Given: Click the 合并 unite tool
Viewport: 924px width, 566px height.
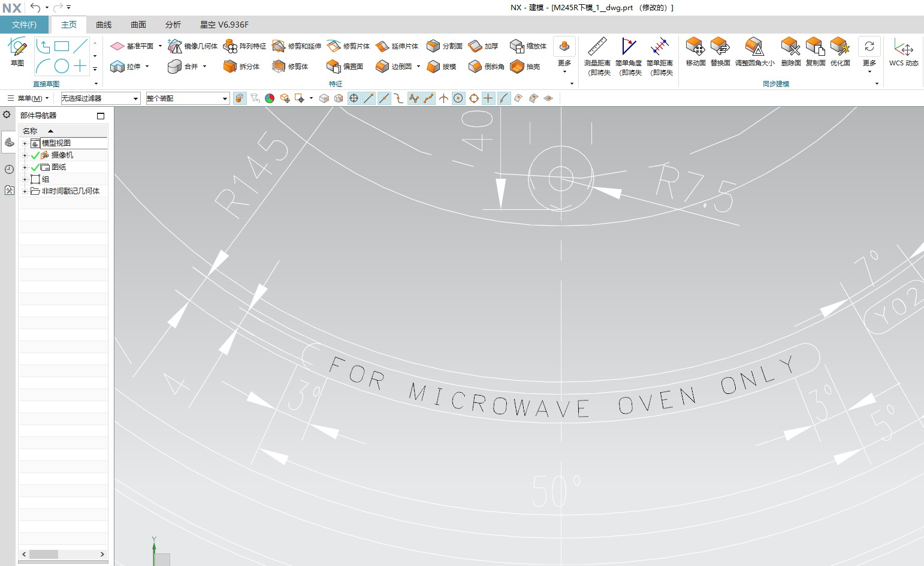Looking at the screenshot, I should pyautogui.click(x=183, y=67).
